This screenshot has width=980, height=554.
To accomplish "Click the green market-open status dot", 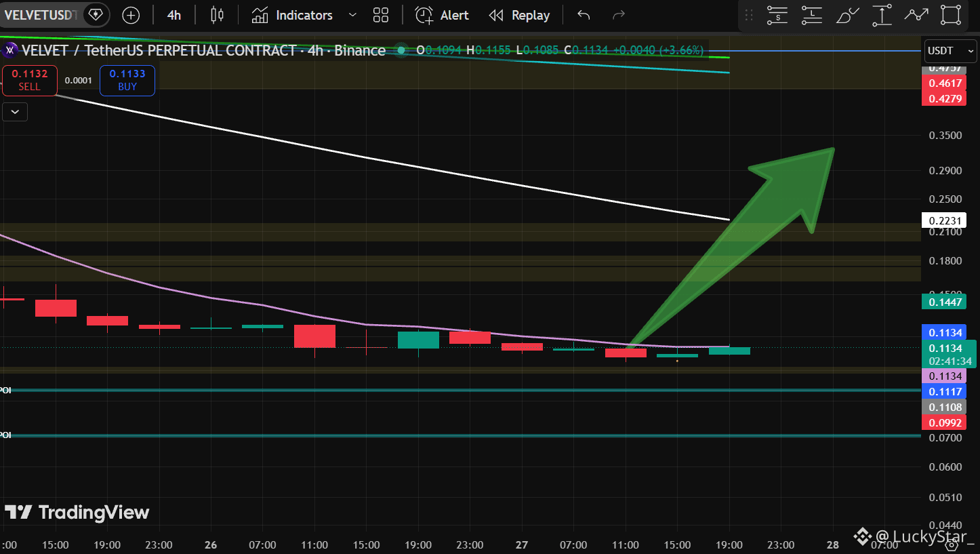I will (401, 50).
